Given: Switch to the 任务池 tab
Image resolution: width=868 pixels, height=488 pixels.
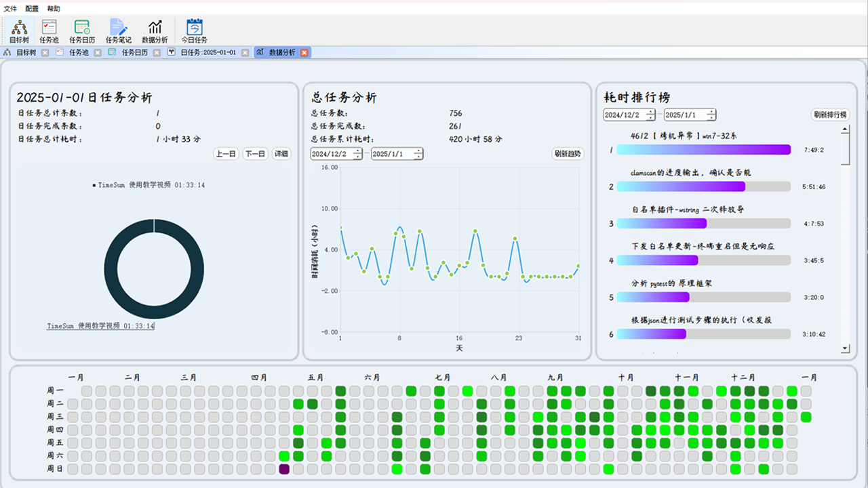Looking at the screenshot, I should click(x=79, y=53).
